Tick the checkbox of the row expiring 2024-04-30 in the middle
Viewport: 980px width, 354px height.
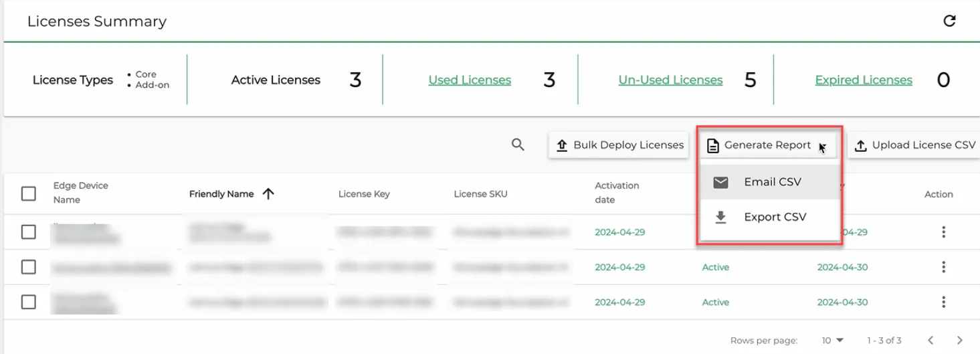(28, 267)
